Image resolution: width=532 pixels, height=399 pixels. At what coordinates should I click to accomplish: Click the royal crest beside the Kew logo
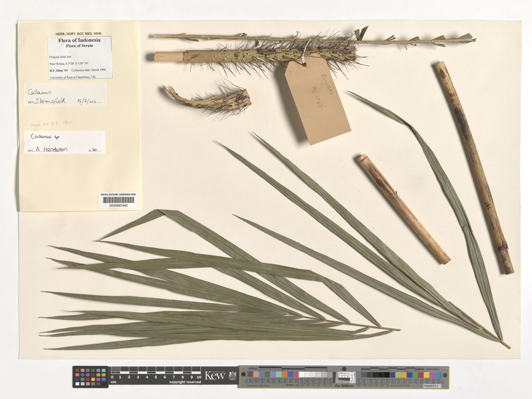pyautogui.click(x=232, y=376)
